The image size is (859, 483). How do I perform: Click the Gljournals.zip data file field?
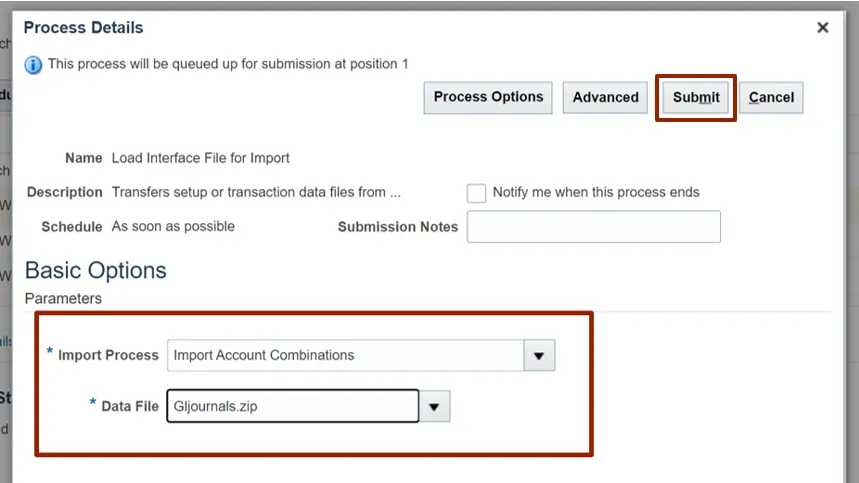click(x=292, y=407)
